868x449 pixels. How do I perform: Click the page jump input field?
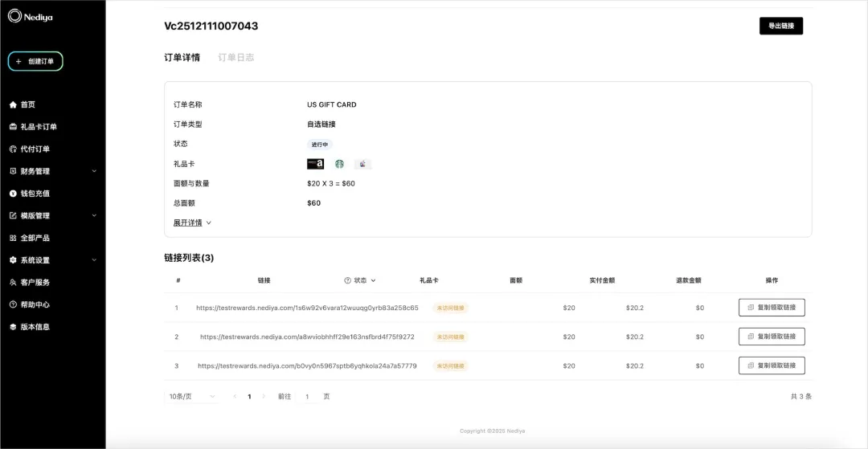[x=307, y=396]
